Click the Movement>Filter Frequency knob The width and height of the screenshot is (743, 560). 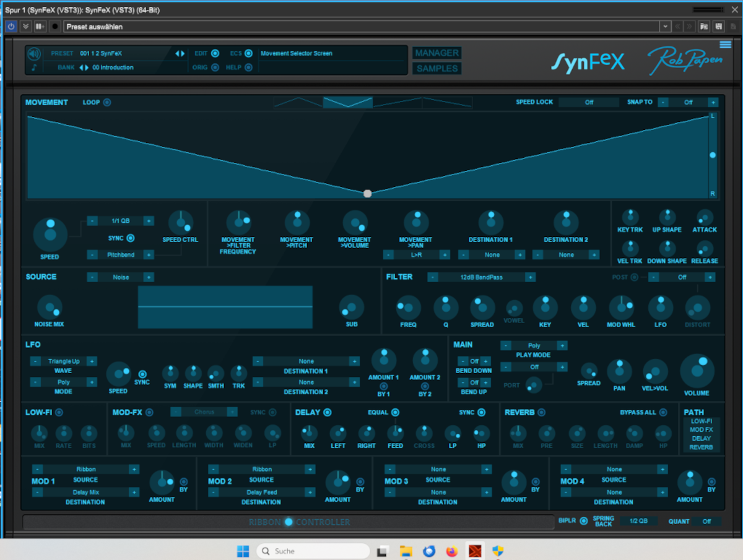coord(238,223)
